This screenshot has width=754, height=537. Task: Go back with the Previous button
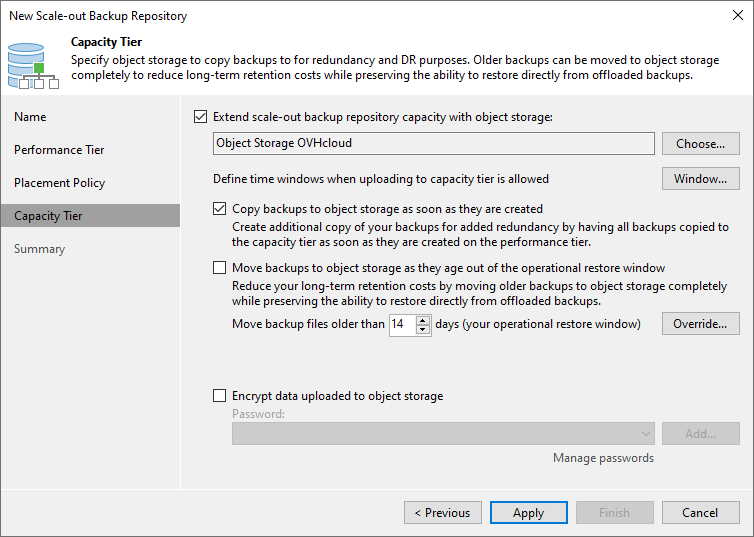(x=442, y=513)
